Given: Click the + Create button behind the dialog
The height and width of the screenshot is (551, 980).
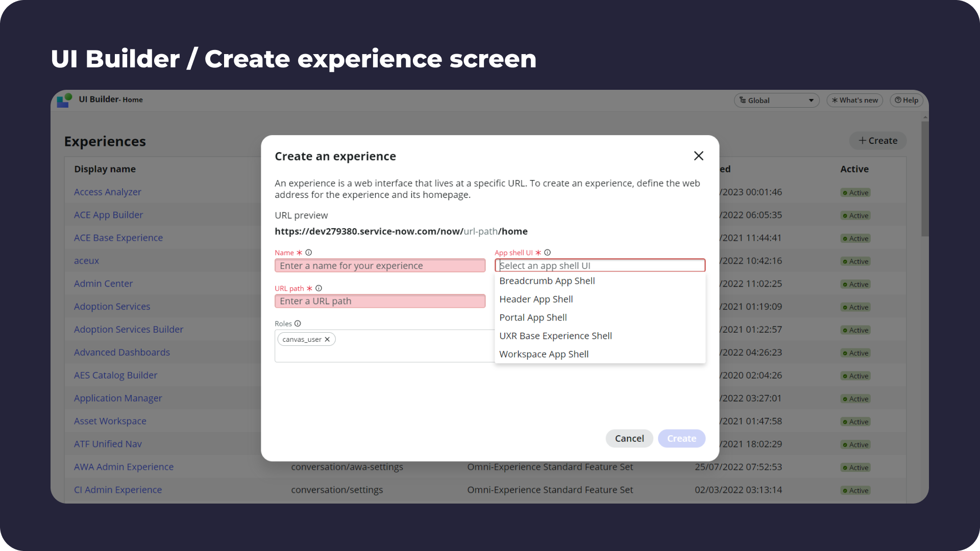Looking at the screenshot, I should pyautogui.click(x=878, y=141).
